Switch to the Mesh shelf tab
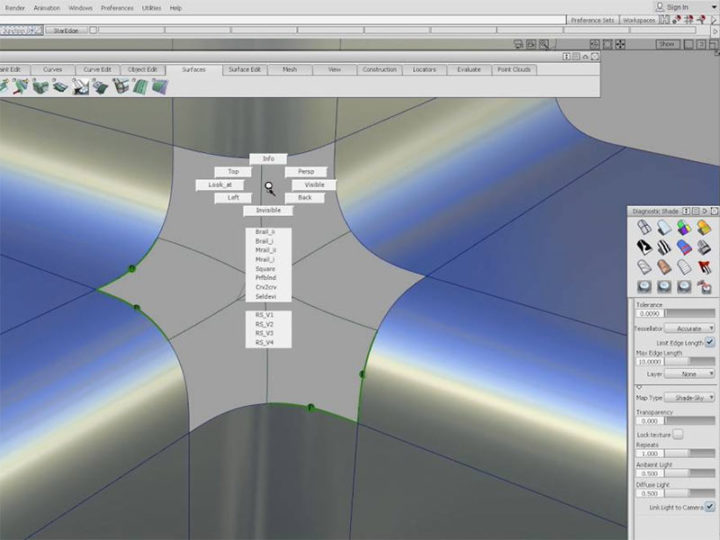Screen dimensions: 720x540 (289, 69)
